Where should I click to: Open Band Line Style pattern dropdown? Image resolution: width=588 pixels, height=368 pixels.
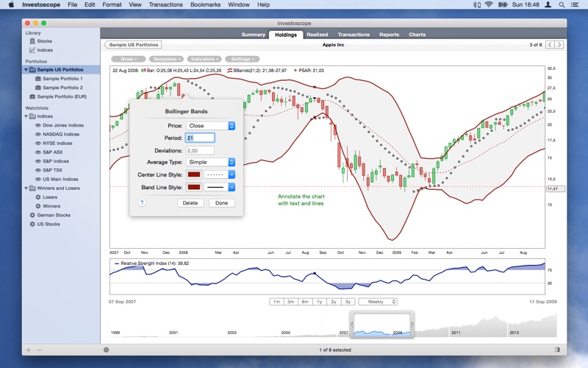click(219, 187)
